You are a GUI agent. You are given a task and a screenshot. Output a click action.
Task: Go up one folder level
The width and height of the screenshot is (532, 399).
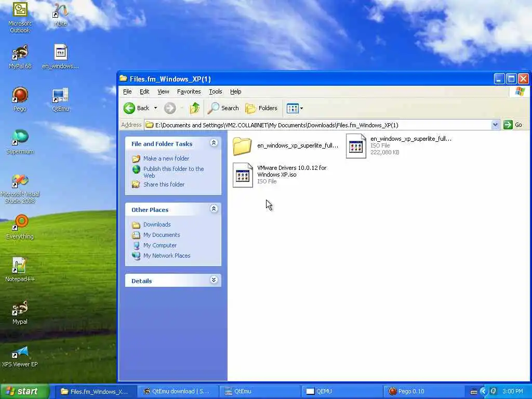click(195, 108)
